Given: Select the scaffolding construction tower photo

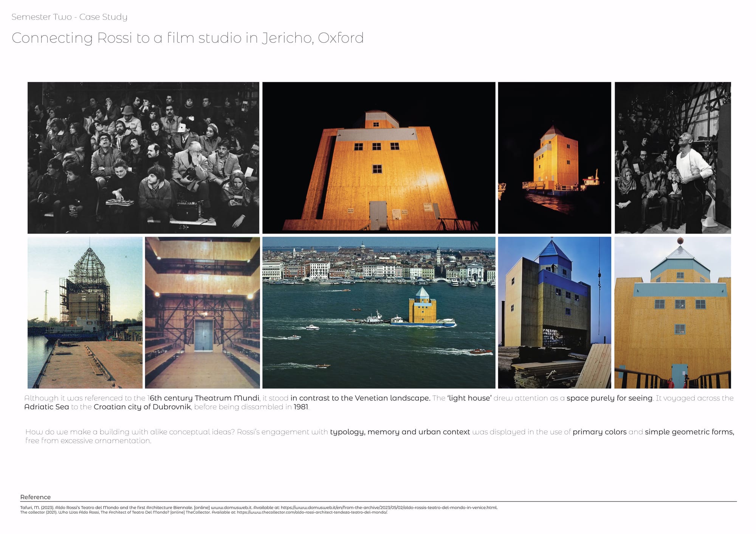Looking at the screenshot, I should click(x=85, y=313).
